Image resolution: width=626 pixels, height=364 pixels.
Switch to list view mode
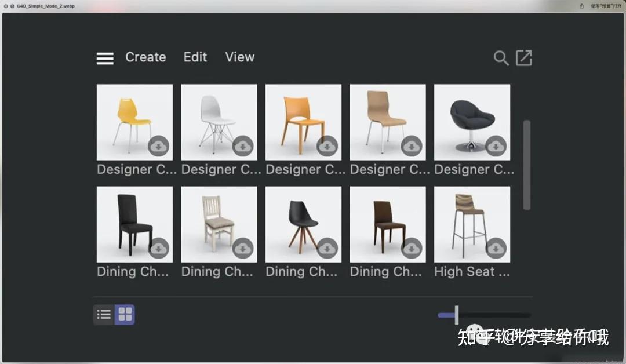[x=104, y=314]
